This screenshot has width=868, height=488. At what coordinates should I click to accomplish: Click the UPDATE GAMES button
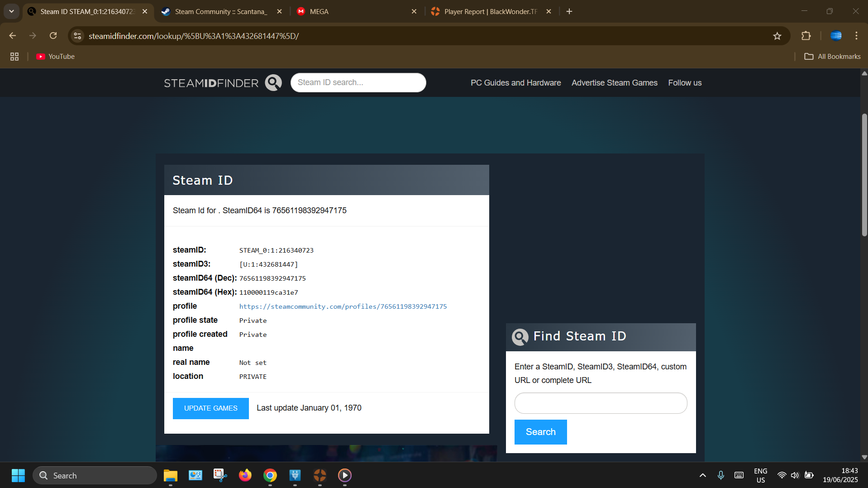coord(210,408)
